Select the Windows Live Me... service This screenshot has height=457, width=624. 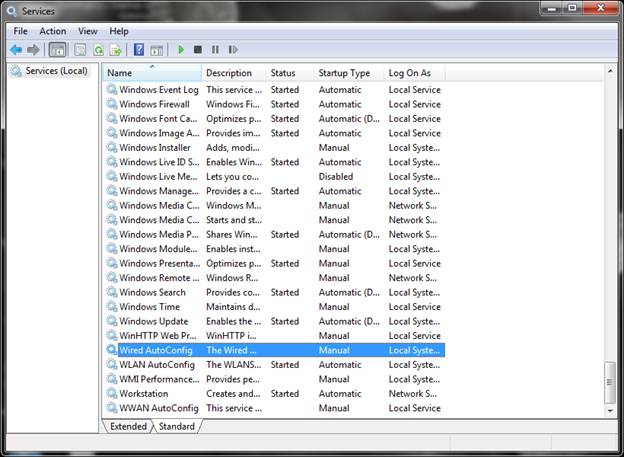275,176
